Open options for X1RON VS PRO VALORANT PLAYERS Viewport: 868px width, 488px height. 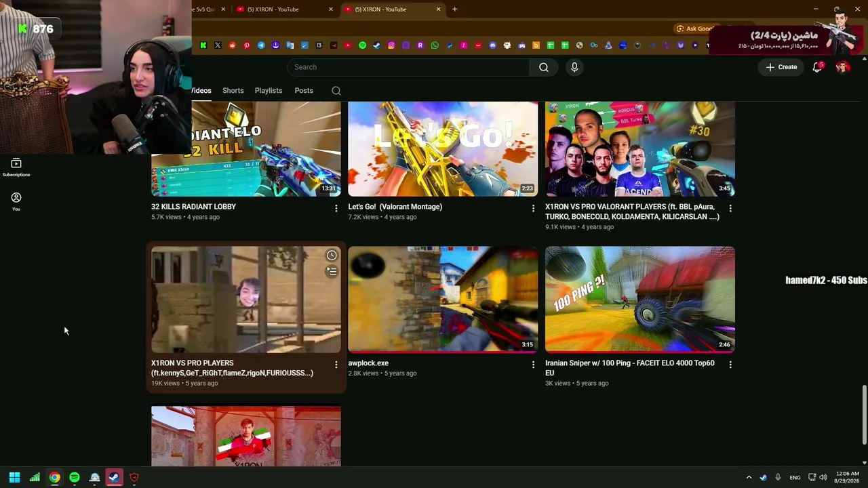click(x=730, y=209)
